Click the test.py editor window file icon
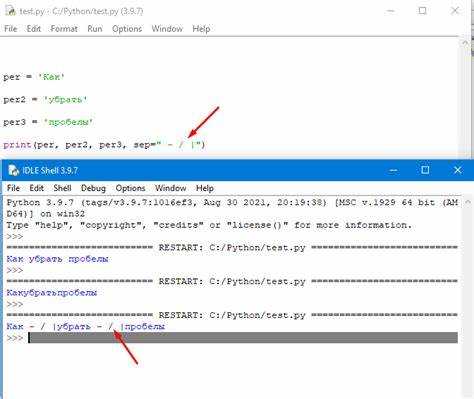Screen dimensions: 474x399 point(10,11)
